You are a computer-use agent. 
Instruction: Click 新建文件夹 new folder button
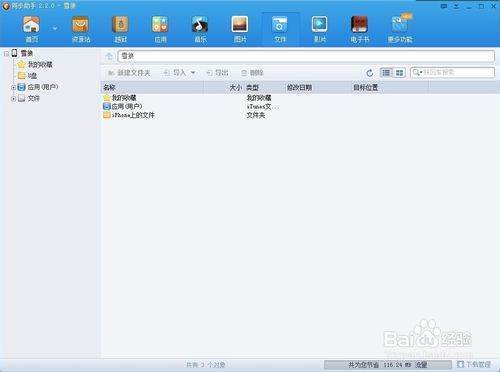[129, 73]
